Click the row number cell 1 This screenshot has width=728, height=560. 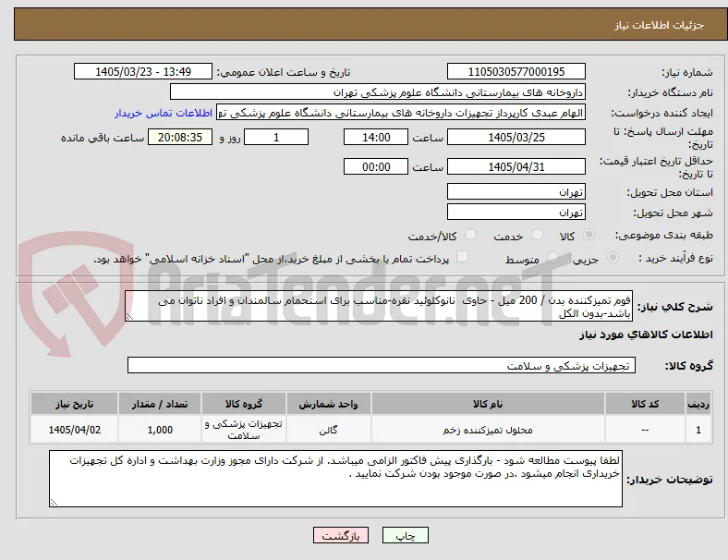pos(698,430)
